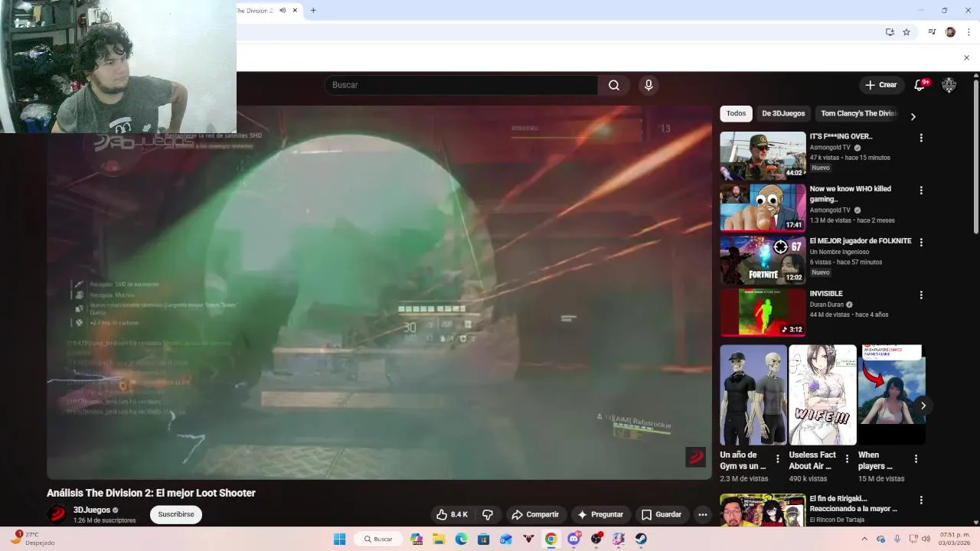The height and width of the screenshot is (551, 980).
Task: Open the YouTube account avatar menu
Action: (949, 85)
